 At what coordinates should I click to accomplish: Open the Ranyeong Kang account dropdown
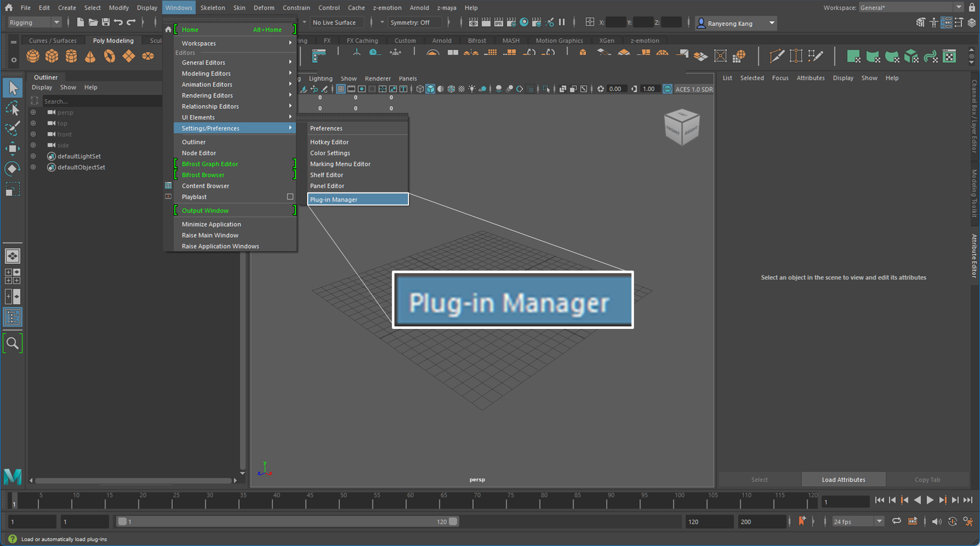point(736,23)
